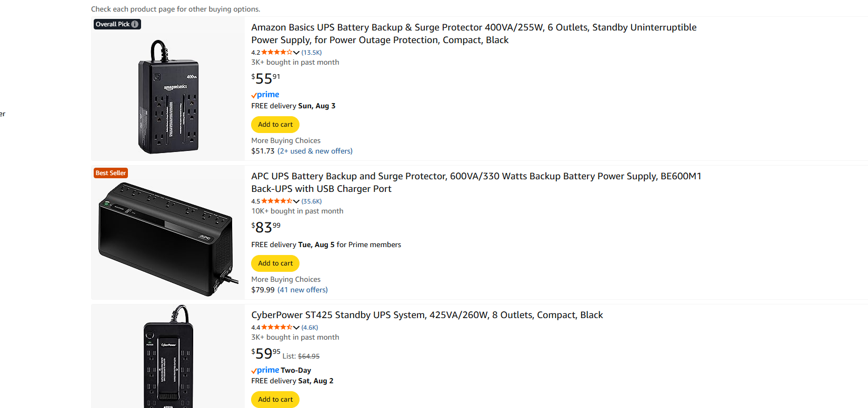868x408 pixels.
Task: Expand CyberPower ST425 rating chevron
Action: coord(296,328)
